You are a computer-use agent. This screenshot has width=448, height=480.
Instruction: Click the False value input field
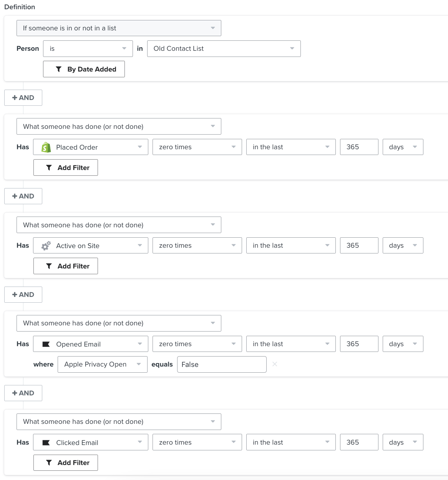[221, 364]
